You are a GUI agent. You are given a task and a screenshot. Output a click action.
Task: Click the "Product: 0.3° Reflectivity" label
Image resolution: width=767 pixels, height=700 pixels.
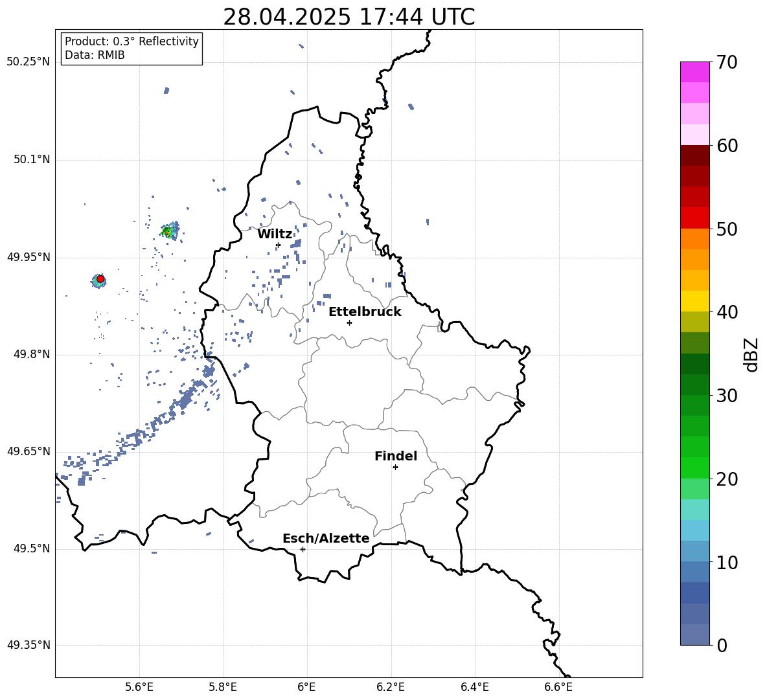point(132,41)
